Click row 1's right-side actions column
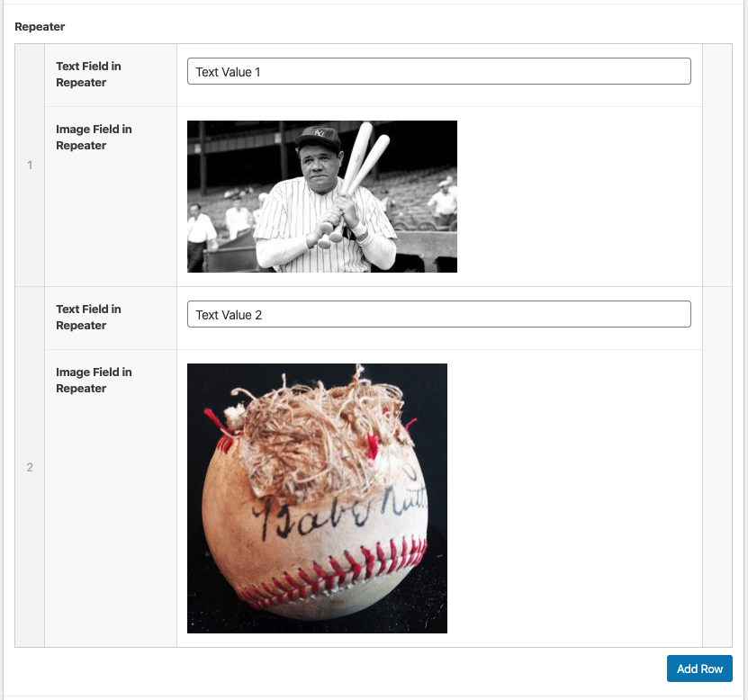The image size is (748, 700). click(x=716, y=166)
